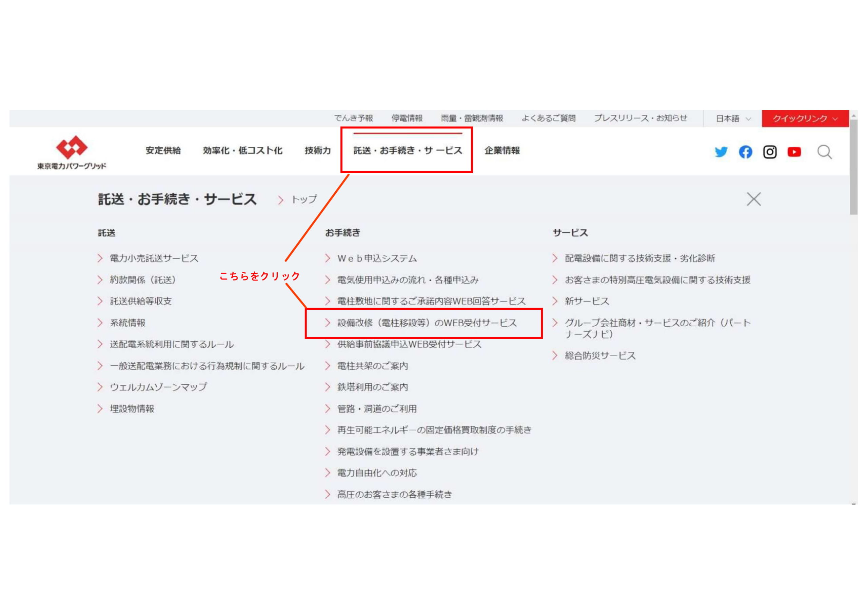The width and height of the screenshot is (868, 614).
Task: Click the page vertical scrollbar thumb
Action: [x=854, y=167]
